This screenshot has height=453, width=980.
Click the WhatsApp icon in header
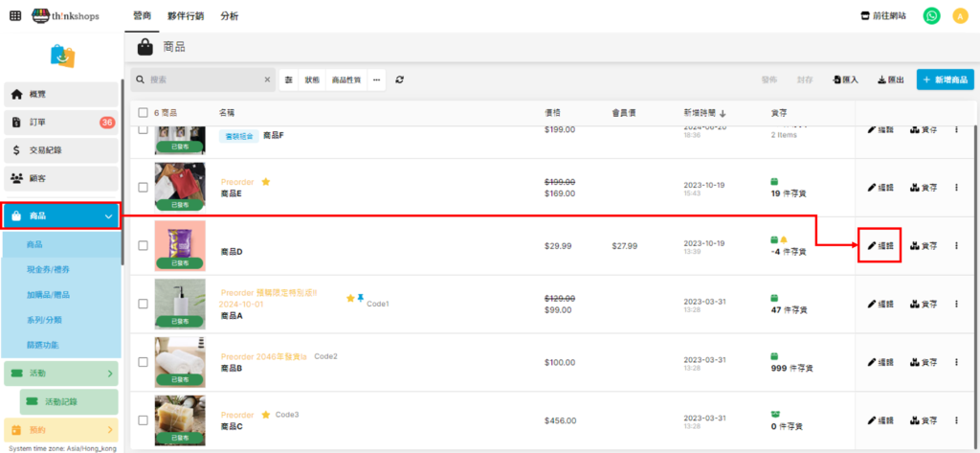tap(930, 16)
